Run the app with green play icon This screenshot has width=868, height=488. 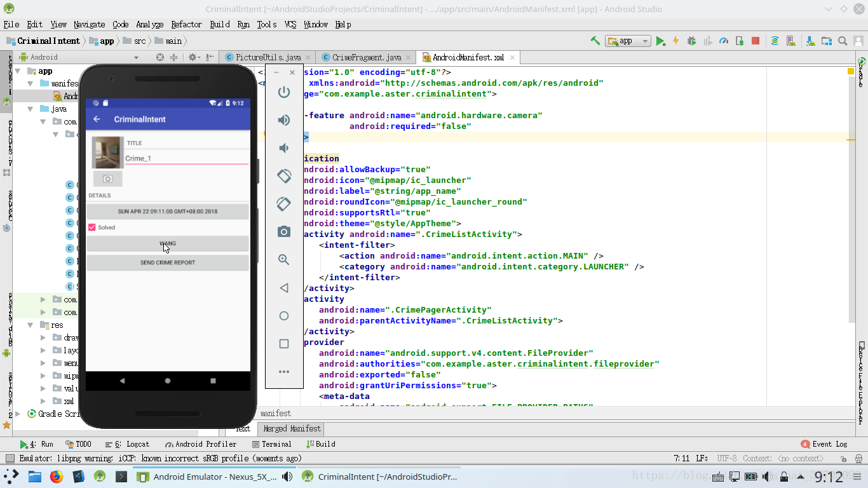click(660, 41)
